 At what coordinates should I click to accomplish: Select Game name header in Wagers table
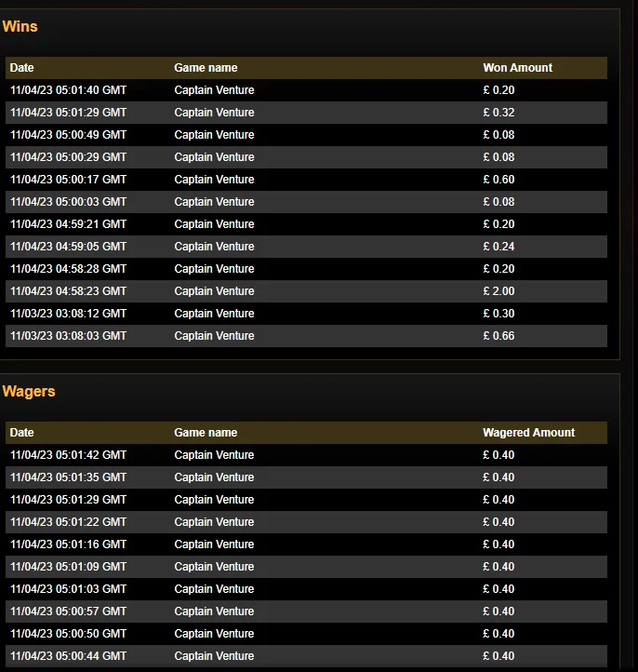(206, 433)
